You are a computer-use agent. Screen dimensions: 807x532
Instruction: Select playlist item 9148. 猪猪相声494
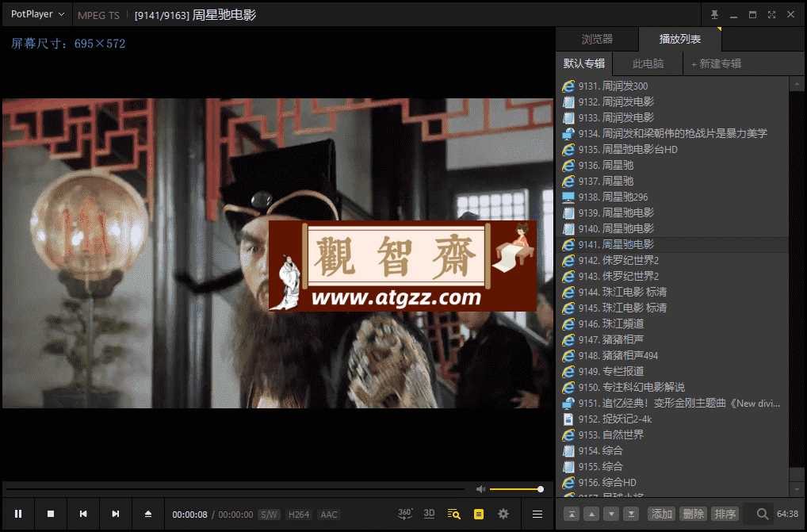[x=672, y=355]
